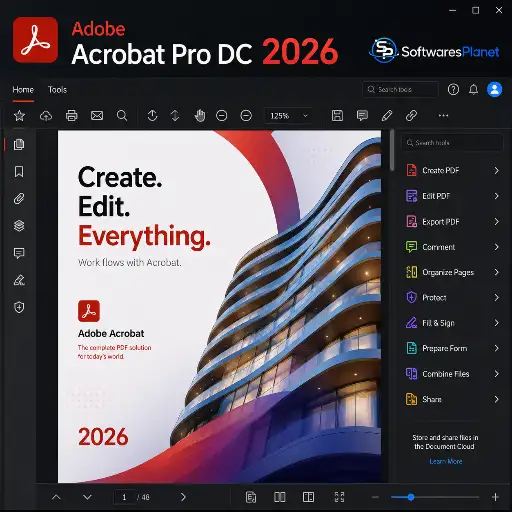The image size is (512, 512).
Task: Expand the Organize Pages chevron
Action: 496,272
